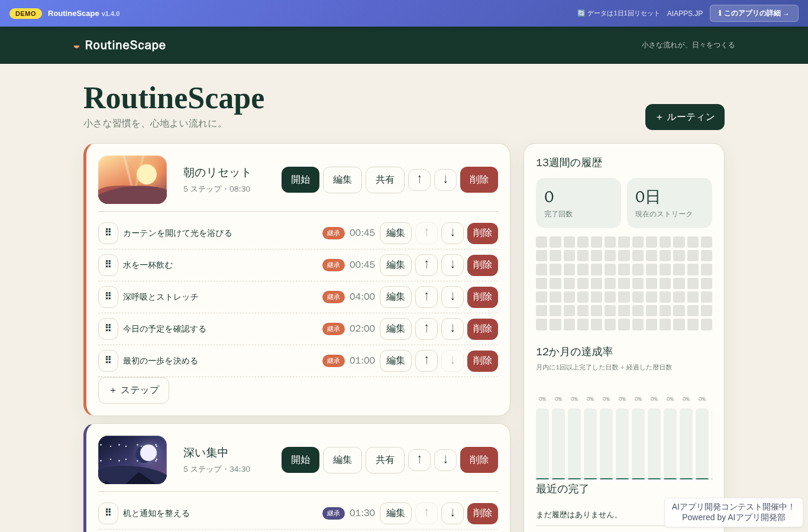Delete step 机と通知を整える
This screenshot has width=808, height=532.
[x=483, y=513]
